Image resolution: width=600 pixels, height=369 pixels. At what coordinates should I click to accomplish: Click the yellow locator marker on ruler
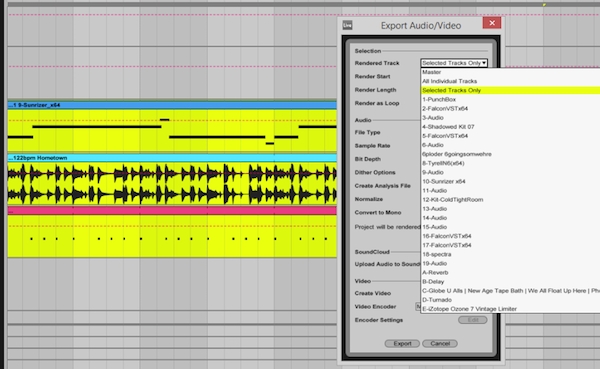click(544, 5)
